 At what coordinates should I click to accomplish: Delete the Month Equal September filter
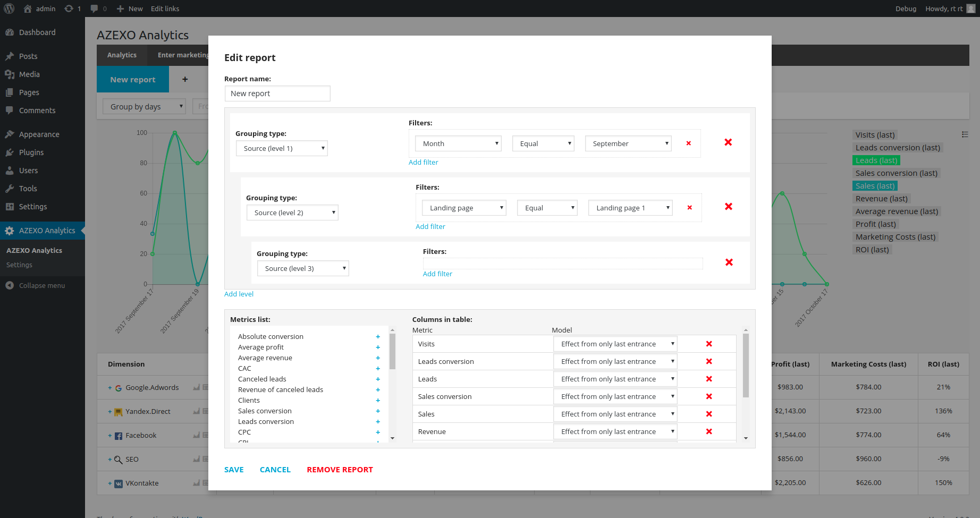click(x=688, y=143)
